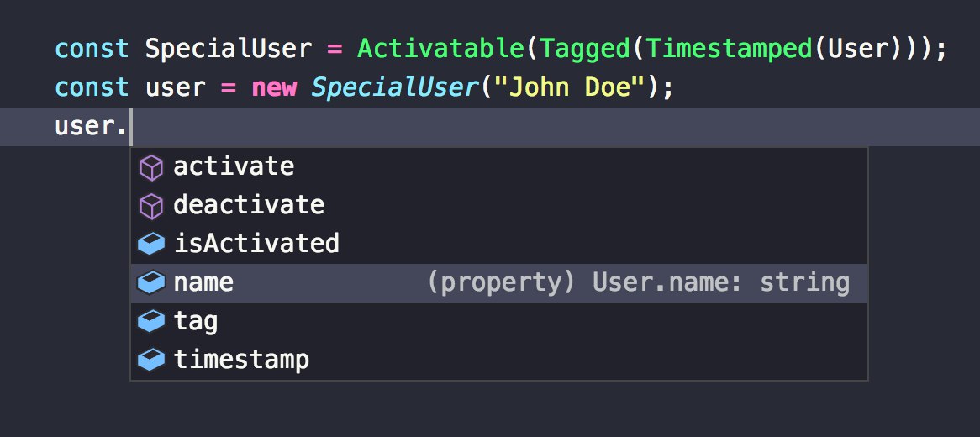Choose the tag completion entry
The width and height of the screenshot is (980, 437).
[196, 321]
